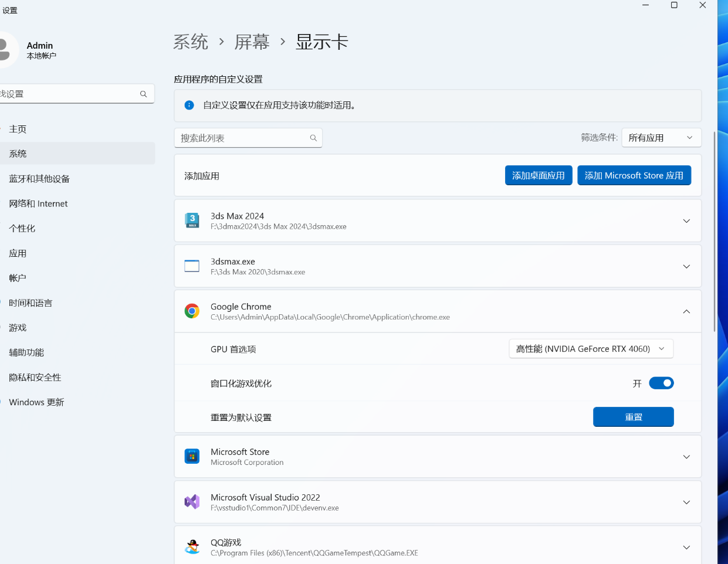Click the 重置 button
Image resolution: width=728 pixels, height=564 pixels.
634,417
